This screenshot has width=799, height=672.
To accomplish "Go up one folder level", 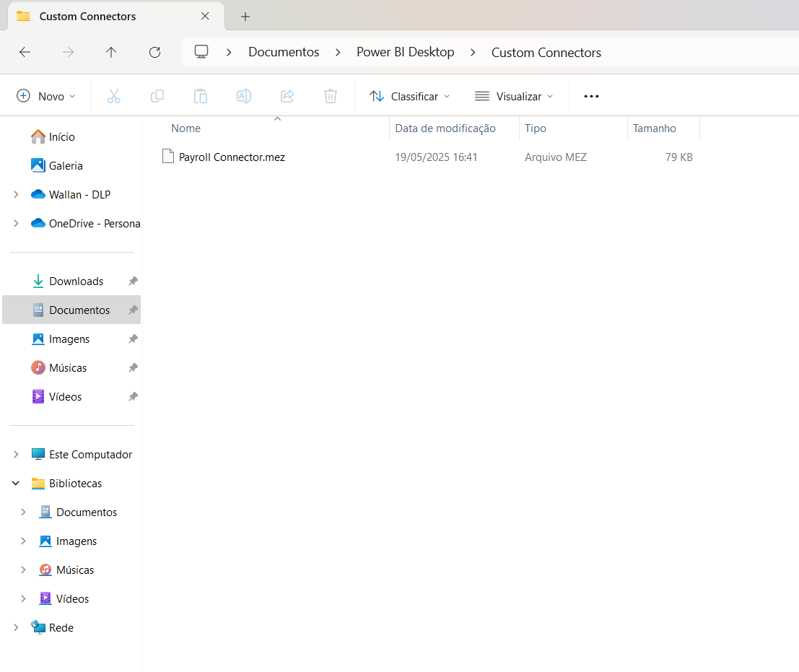I will (x=111, y=52).
